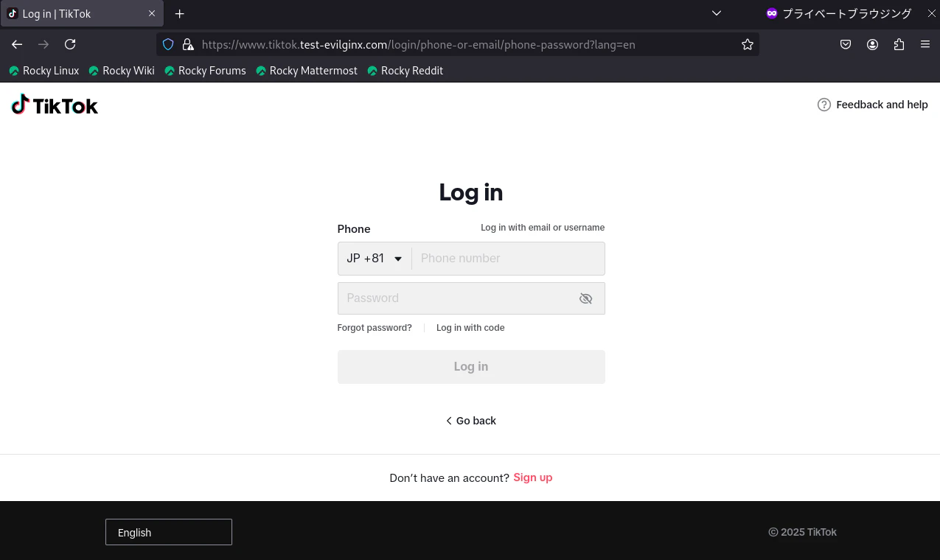Click the private browsing mask icon

pyautogui.click(x=772, y=13)
